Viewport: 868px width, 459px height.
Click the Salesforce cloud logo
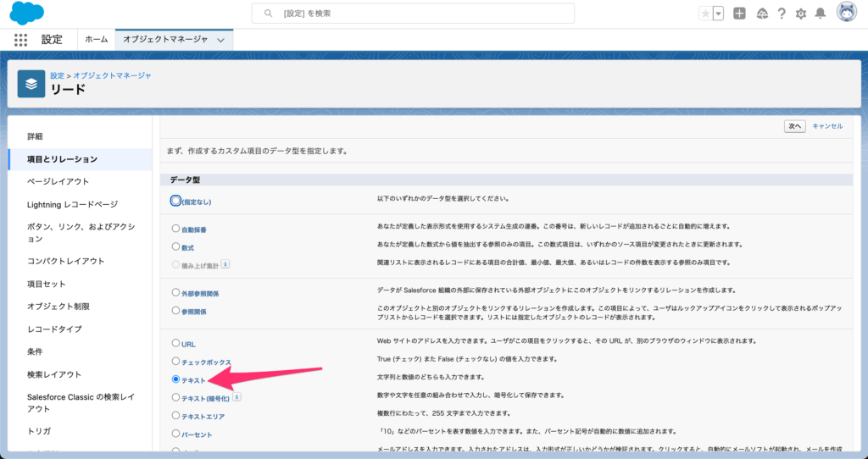coord(27,14)
